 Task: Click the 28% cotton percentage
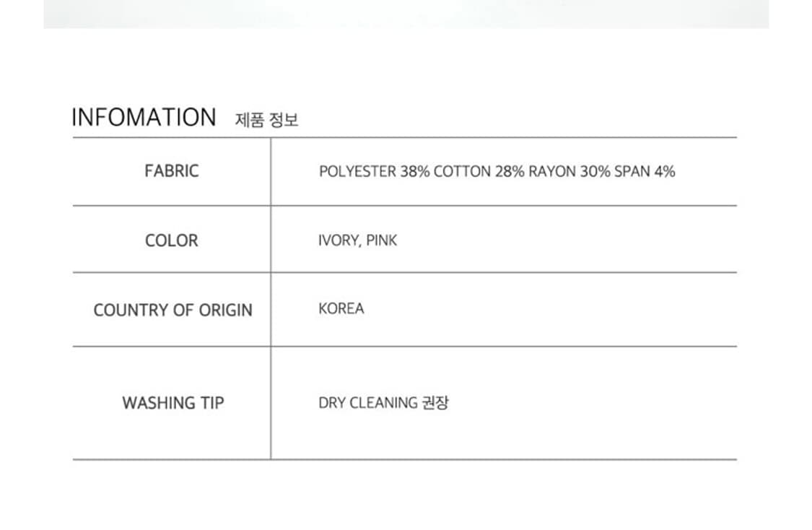[510, 172]
